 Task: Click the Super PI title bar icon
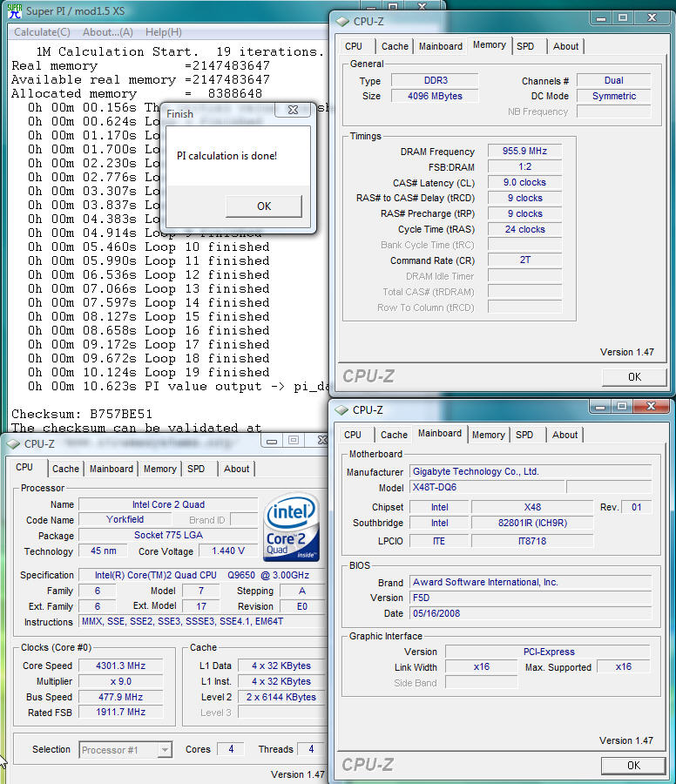(x=14, y=10)
